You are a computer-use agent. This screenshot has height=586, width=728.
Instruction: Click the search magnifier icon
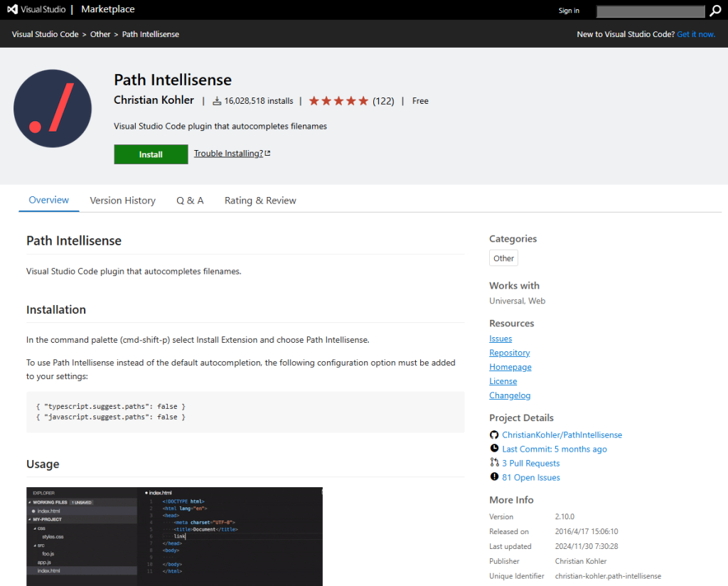[x=715, y=11]
